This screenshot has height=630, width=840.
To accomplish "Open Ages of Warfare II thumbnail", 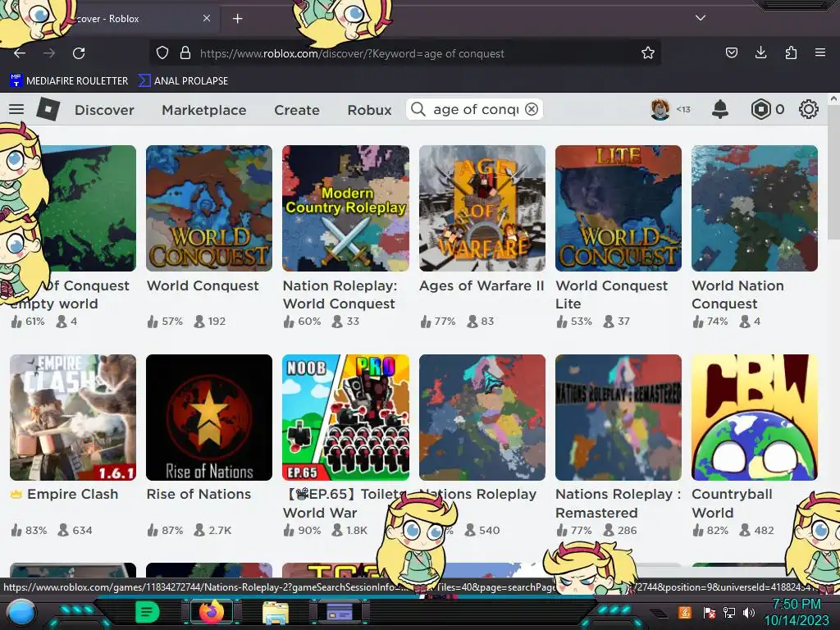I will click(x=482, y=208).
